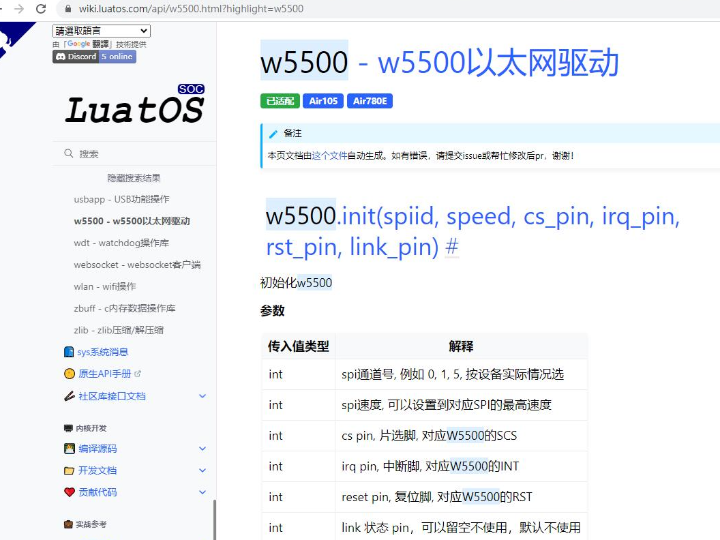The width and height of the screenshot is (720, 540).
Task: Reload the page with the refresh icon
Action: coord(41,9)
